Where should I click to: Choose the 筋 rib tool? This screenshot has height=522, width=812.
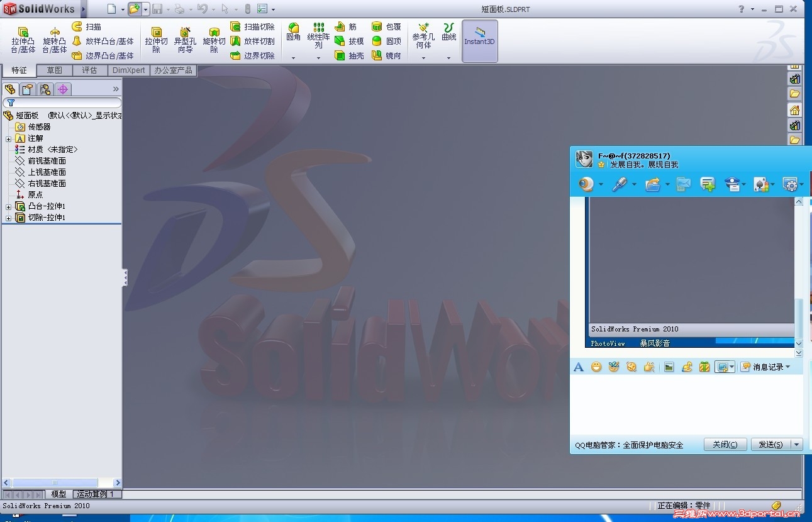click(x=345, y=26)
